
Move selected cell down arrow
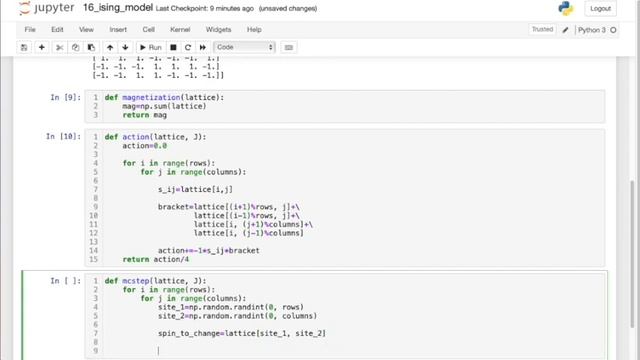(125, 47)
